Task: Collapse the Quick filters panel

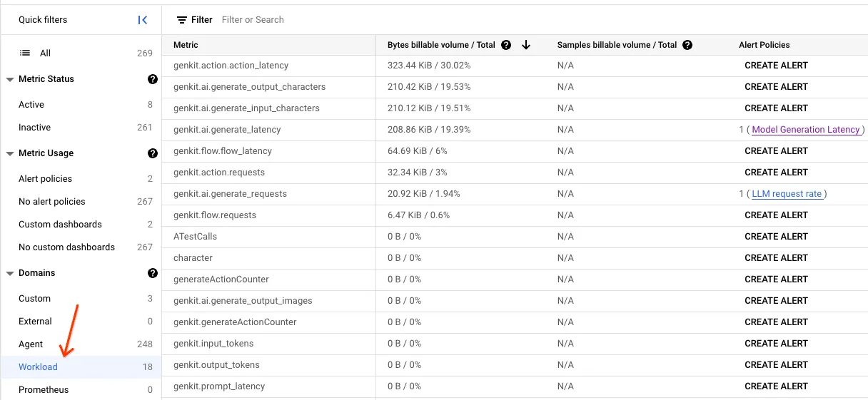Action: (x=143, y=20)
